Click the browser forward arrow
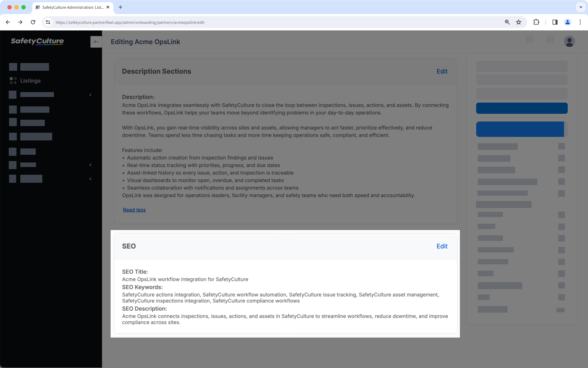Image resolution: width=588 pixels, height=368 pixels. (x=20, y=22)
